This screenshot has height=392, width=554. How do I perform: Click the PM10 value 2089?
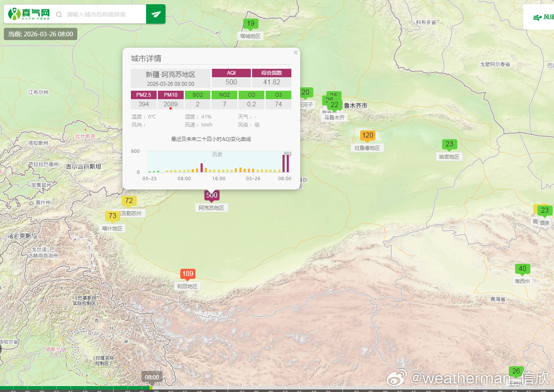pyautogui.click(x=171, y=104)
